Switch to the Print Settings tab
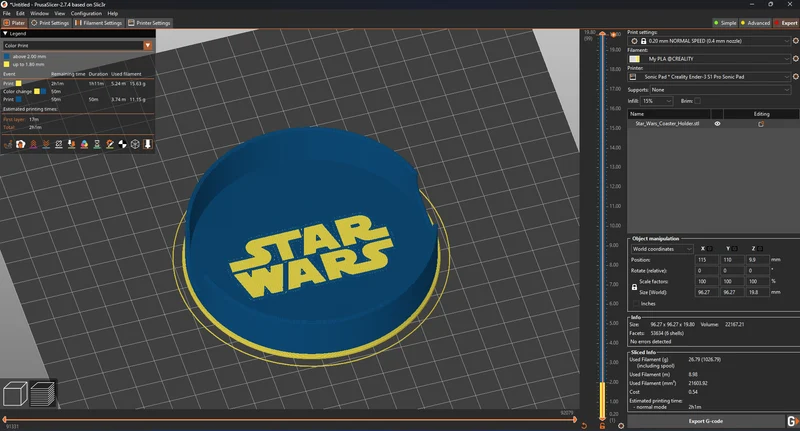This screenshot has width=800, height=431. (x=50, y=23)
